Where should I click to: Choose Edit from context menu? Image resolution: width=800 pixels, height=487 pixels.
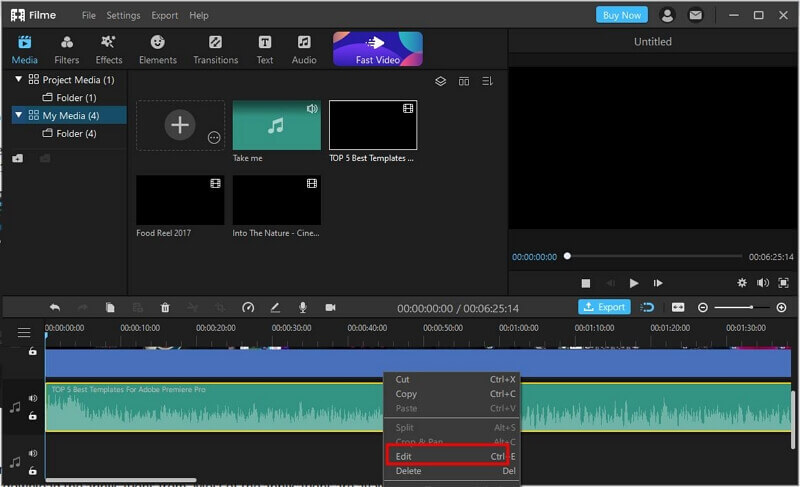(x=452, y=456)
